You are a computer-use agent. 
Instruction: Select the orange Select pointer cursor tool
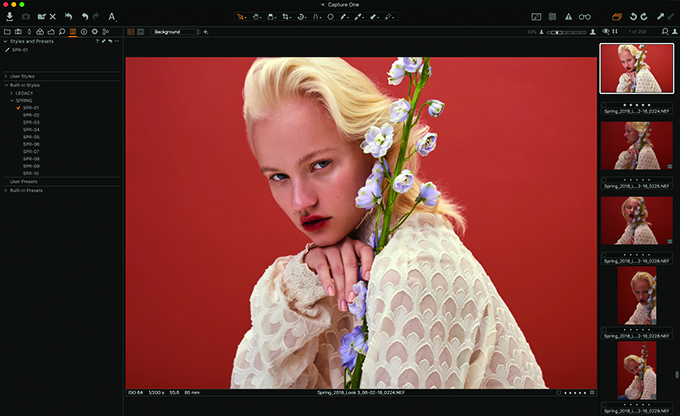(x=241, y=17)
